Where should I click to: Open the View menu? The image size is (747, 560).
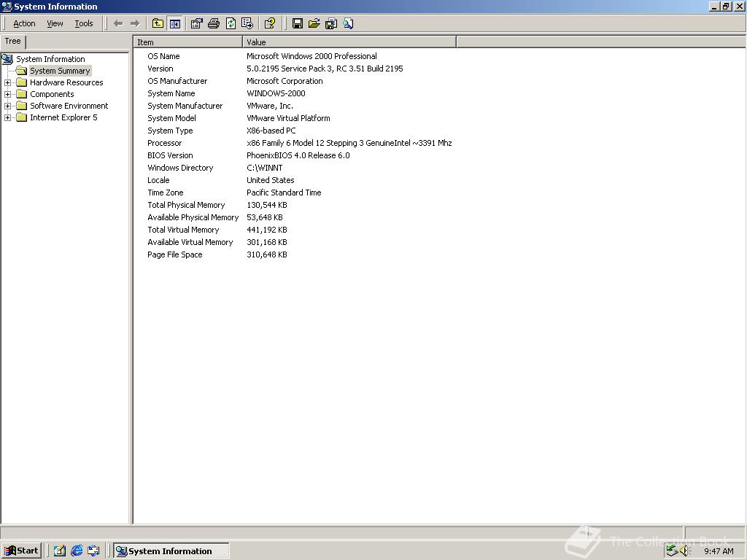coord(55,23)
